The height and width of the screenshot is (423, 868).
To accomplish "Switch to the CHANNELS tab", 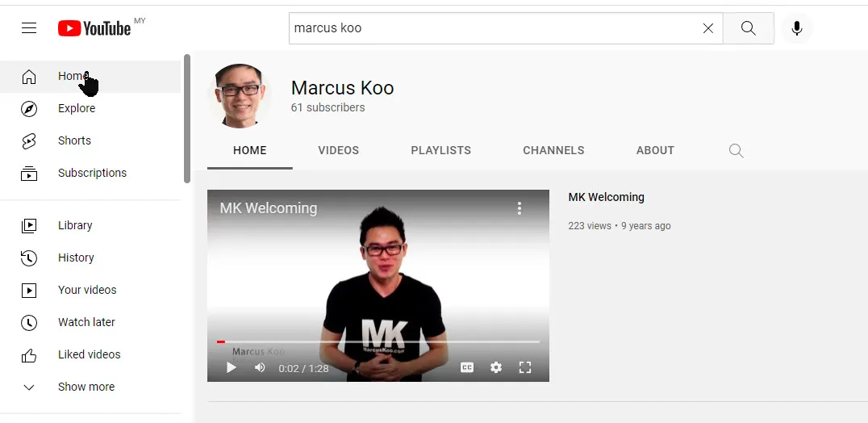I will (553, 151).
